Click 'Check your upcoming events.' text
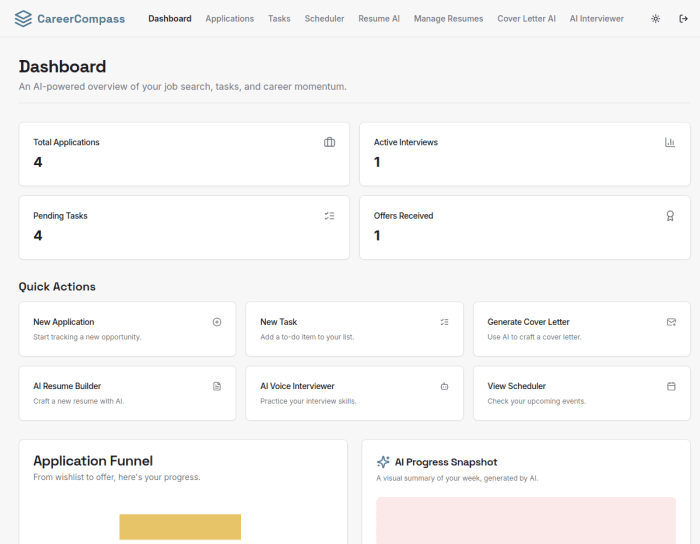 537,401
